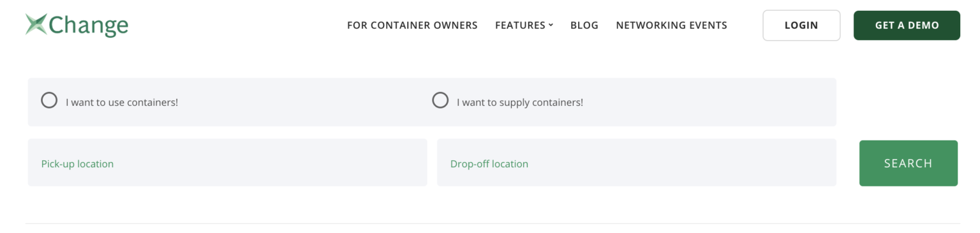
Task: Click the Get a Demo button
Action: click(907, 26)
